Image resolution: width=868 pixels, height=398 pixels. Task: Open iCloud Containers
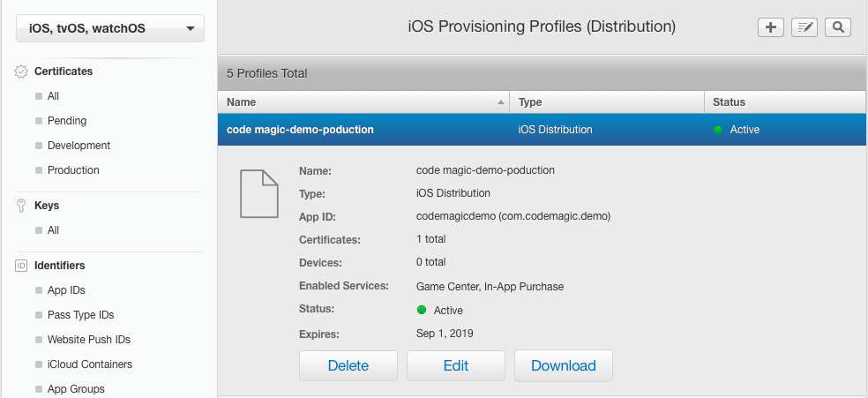coord(90,364)
